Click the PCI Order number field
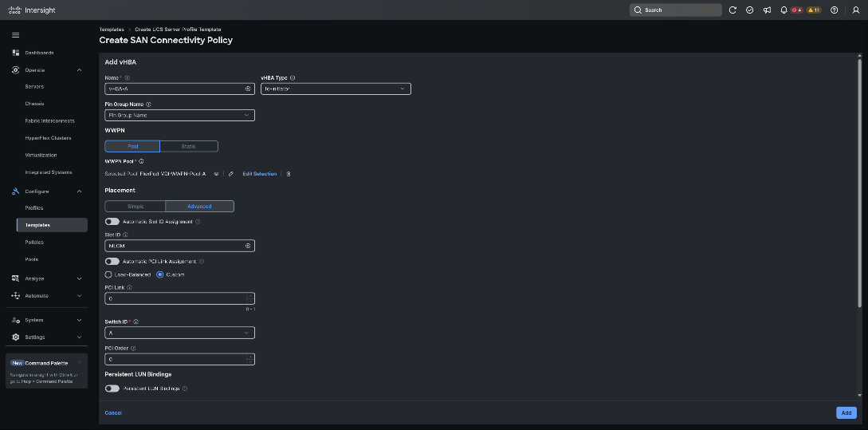The height and width of the screenshot is (430, 868). tap(180, 359)
